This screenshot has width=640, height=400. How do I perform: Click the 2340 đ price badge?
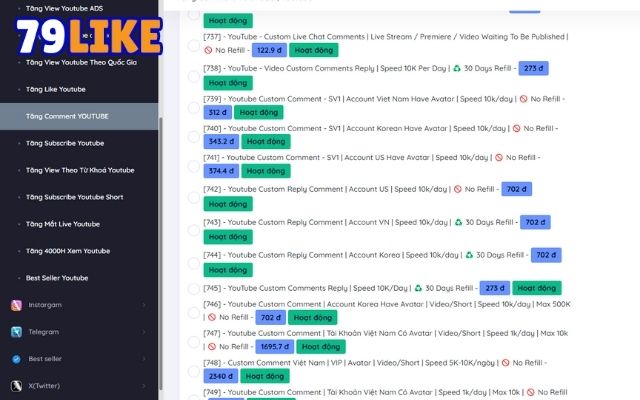click(220, 376)
